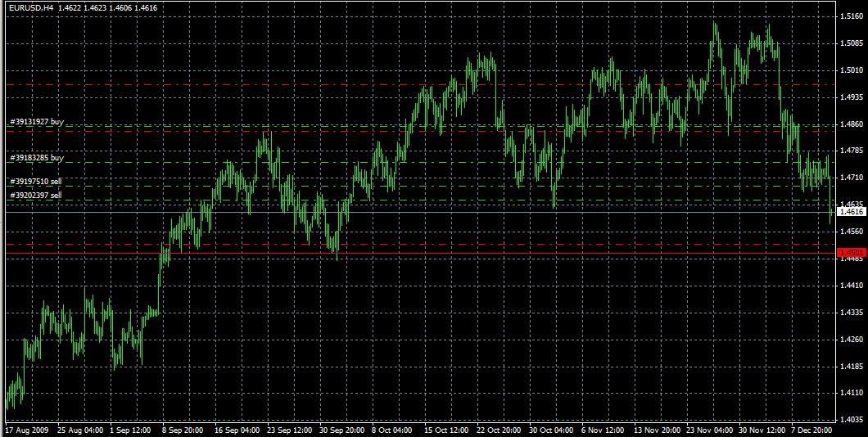Click the 1 Sep 12:00 time label

click(x=131, y=430)
